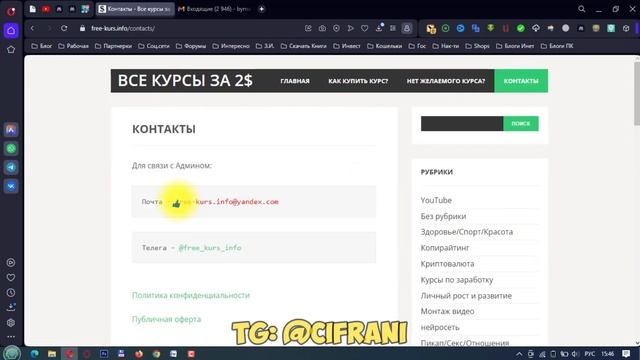The image size is (640, 360).
Task: Open the green checkmark extension
Action: coord(520,28)
